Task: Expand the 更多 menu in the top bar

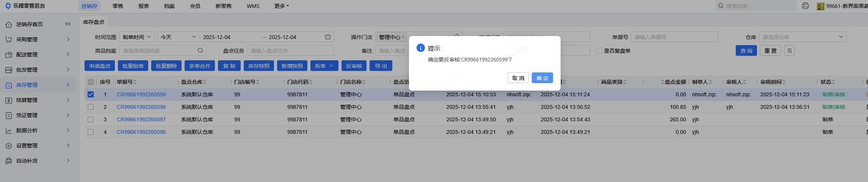Action: pos(282,6)
